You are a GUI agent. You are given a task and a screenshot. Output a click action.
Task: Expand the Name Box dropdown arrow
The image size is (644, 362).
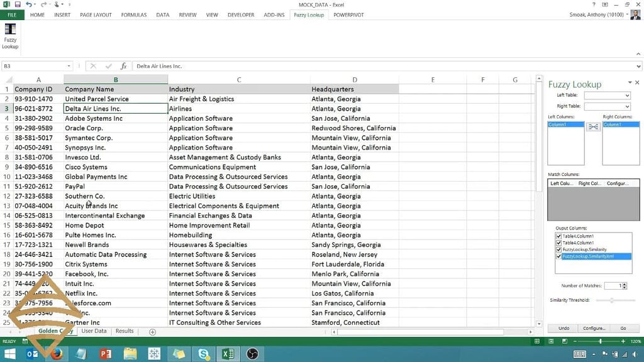coord(69,66)
